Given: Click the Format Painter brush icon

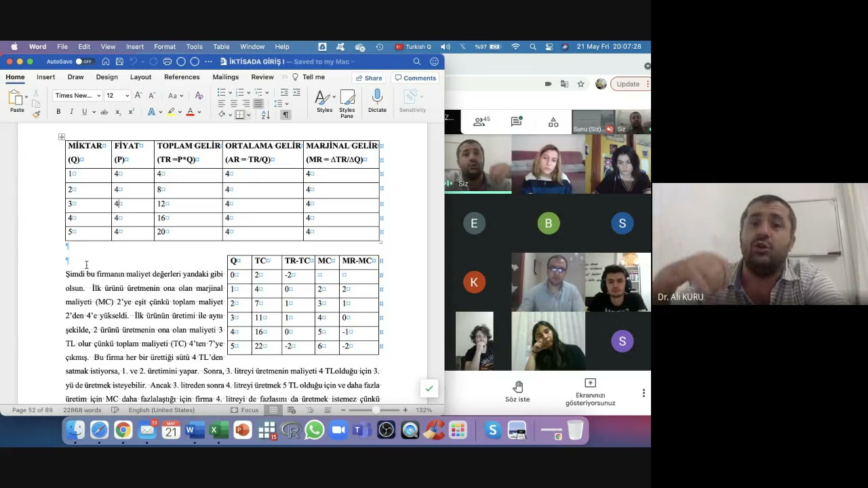Looking at the screenshot, I should pyautogui.click(x=36, y=114).
